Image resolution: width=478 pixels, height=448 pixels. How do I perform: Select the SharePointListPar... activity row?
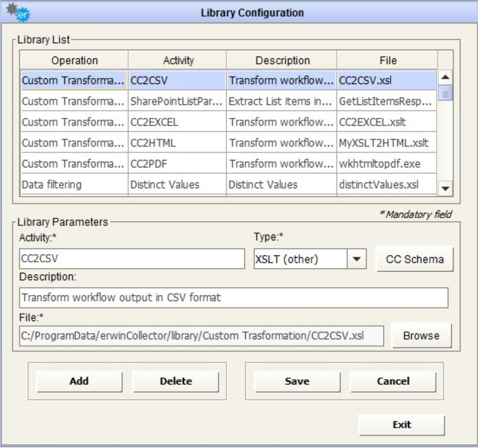point(178,102)
